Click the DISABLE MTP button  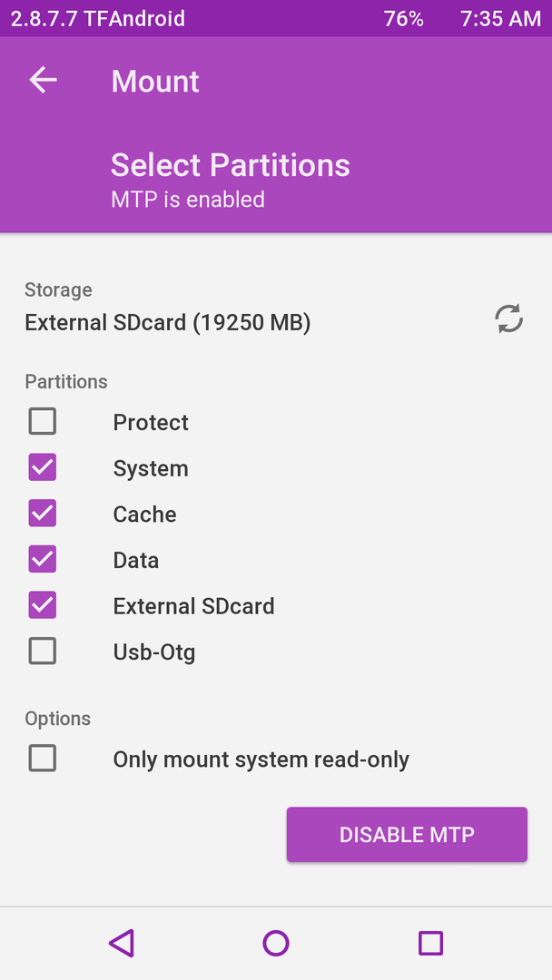click(x=407, y=835)
